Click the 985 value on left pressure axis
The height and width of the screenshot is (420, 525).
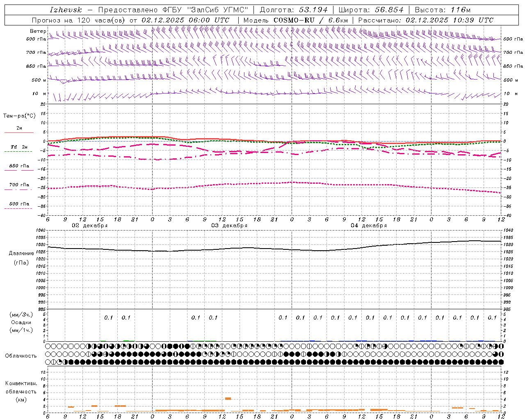point(42,309)
